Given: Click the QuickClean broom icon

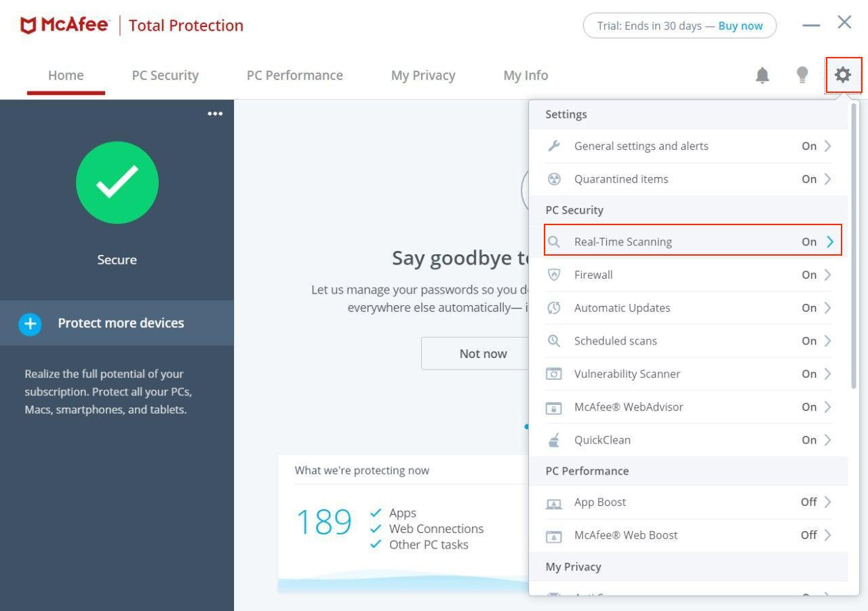Looking at the screenshot, I should (x=554, y=440).
